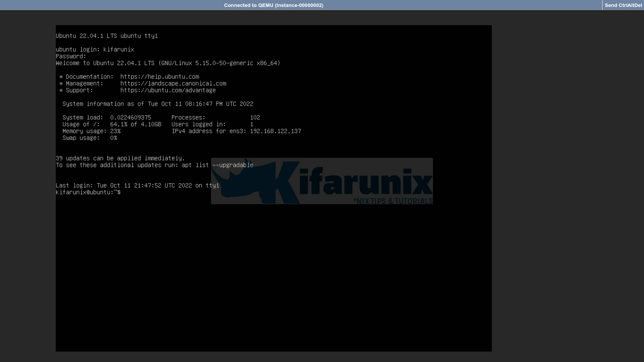The width and height of the screenshot is (644, 362).
Task: Click the kifarunix username in the login line
Action: tap(119, 49)
